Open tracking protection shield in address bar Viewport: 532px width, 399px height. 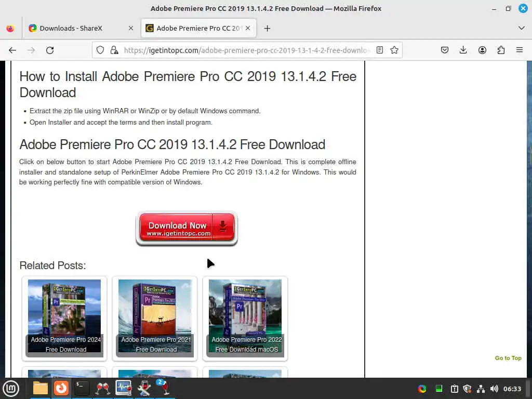tap(100, 50)
